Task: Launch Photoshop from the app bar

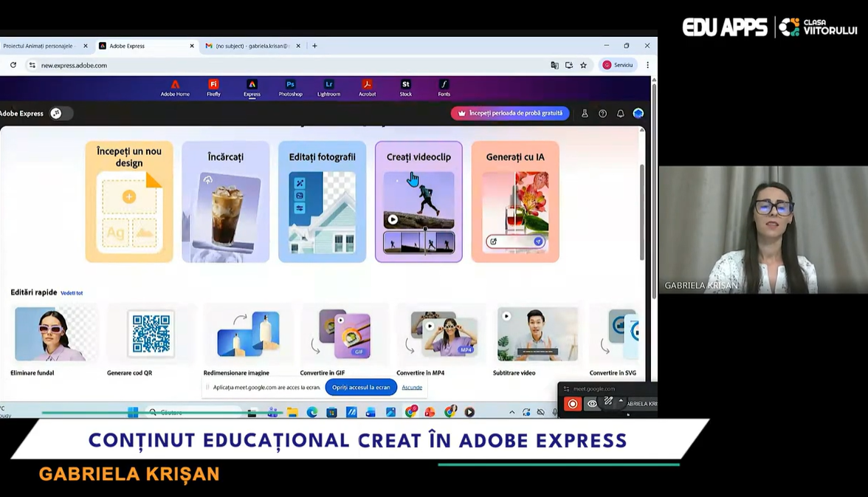Action: [290, 88]
